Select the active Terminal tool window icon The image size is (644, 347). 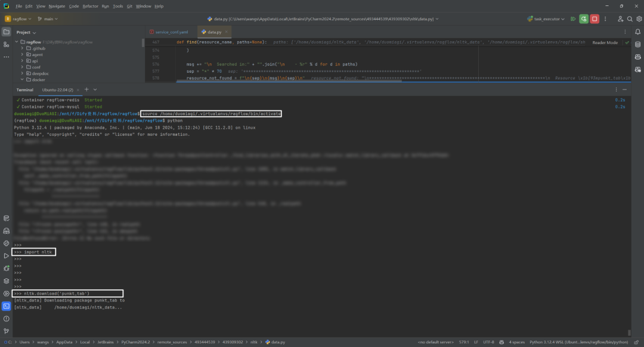(x=6, y=306)
